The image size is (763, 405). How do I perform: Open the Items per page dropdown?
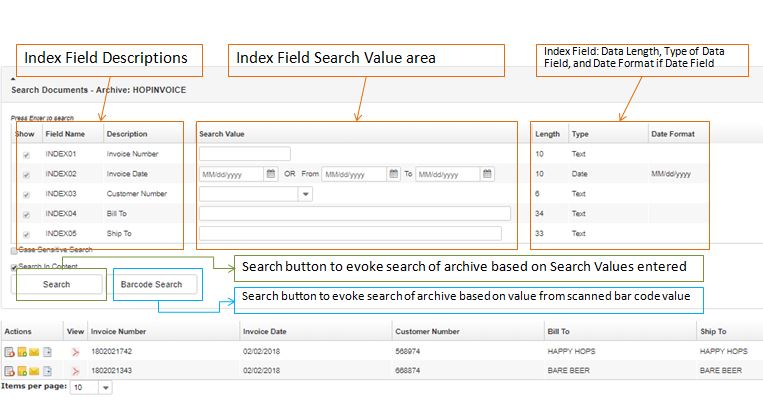pyautogui.click(x=105, y=388)
